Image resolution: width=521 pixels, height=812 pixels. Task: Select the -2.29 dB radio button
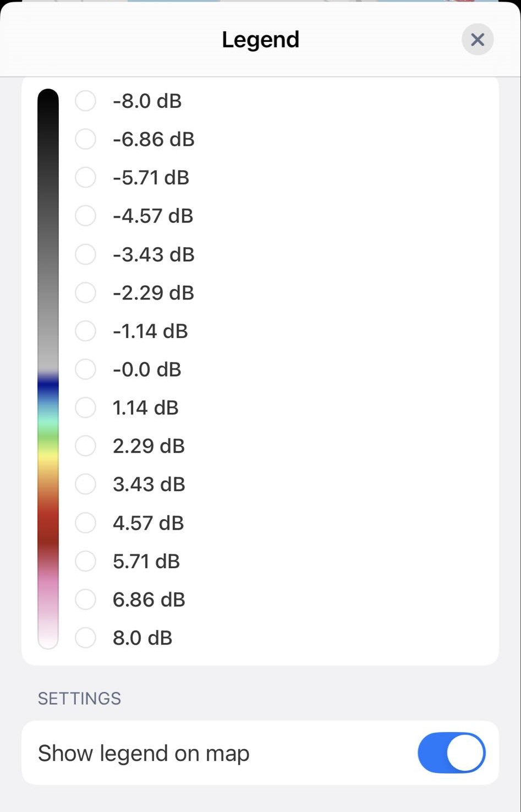(85, 292)
